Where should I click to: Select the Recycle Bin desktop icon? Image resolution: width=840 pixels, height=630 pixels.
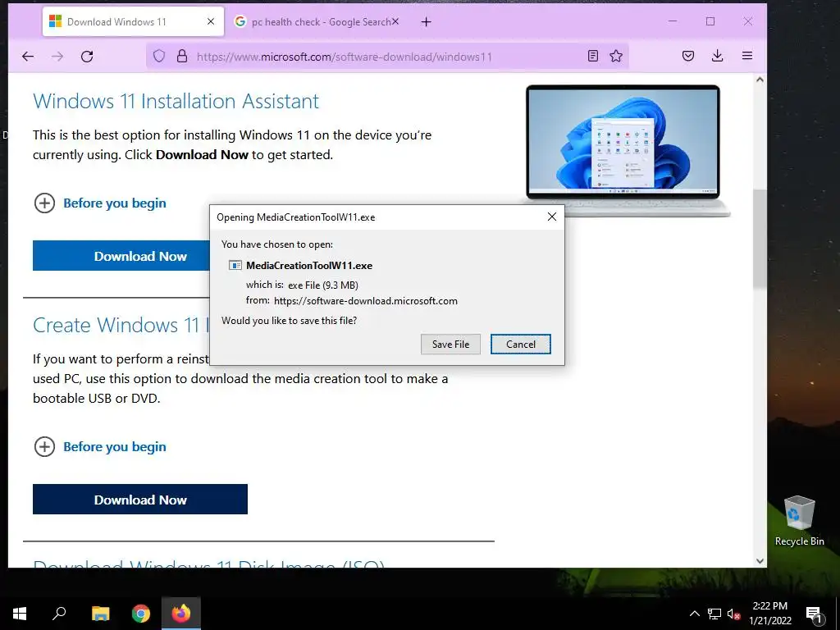click(799, 521)
